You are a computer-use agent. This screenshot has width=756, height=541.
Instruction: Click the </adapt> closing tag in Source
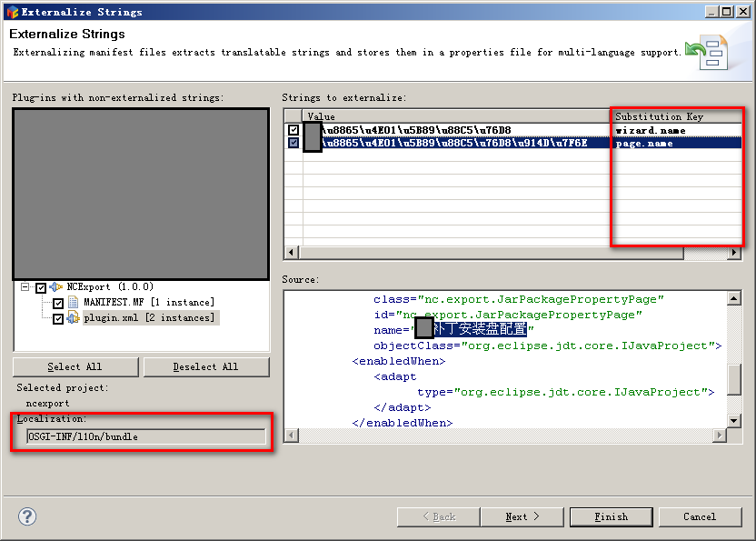403,408
